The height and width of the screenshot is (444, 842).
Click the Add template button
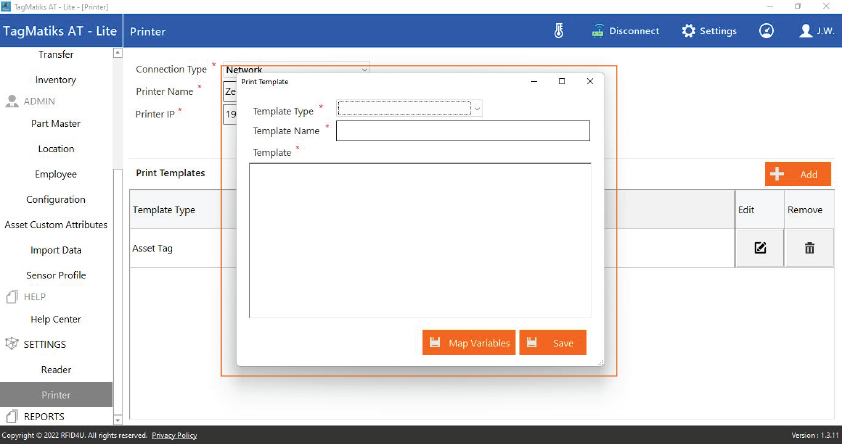(797, 174)
